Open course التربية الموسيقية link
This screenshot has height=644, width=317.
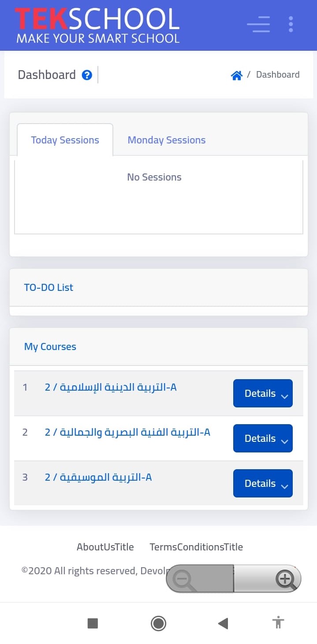click(x=98, y=478)
